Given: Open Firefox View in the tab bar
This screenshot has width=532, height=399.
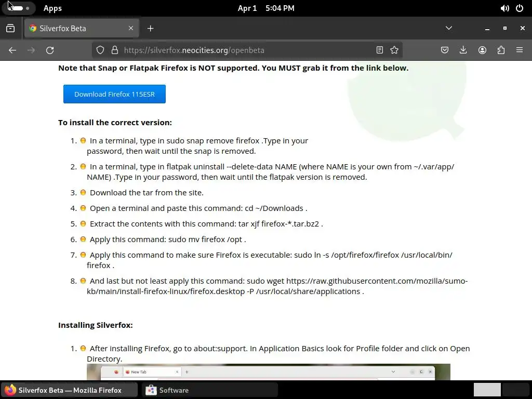Looking at the screenshot, I should tap(10, 28).
